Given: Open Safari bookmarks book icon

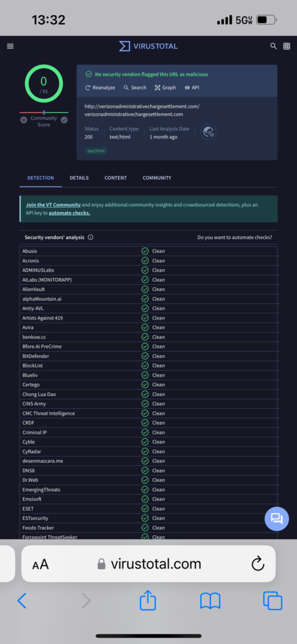Looking at the screenshot, I should (x=210, y=601).
